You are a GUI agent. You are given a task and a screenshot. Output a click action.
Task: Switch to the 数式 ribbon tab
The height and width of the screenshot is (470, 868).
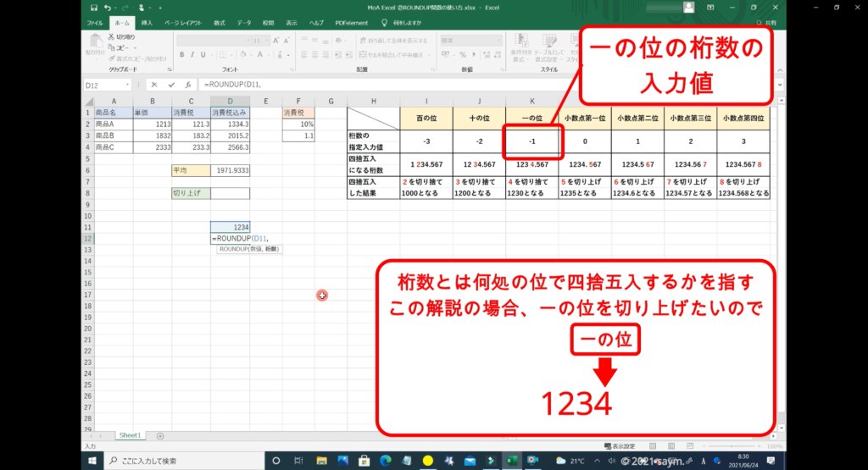220,23
